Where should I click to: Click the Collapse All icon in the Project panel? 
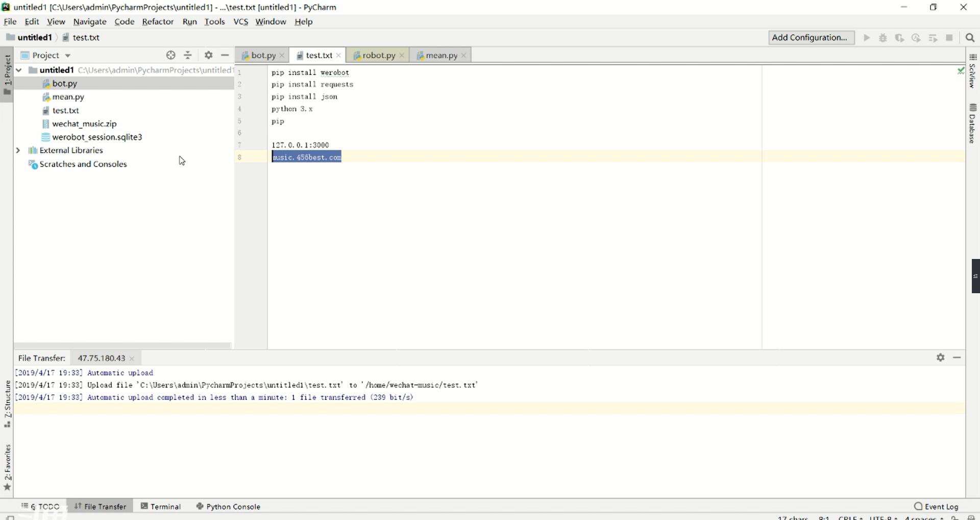(188, 55)
